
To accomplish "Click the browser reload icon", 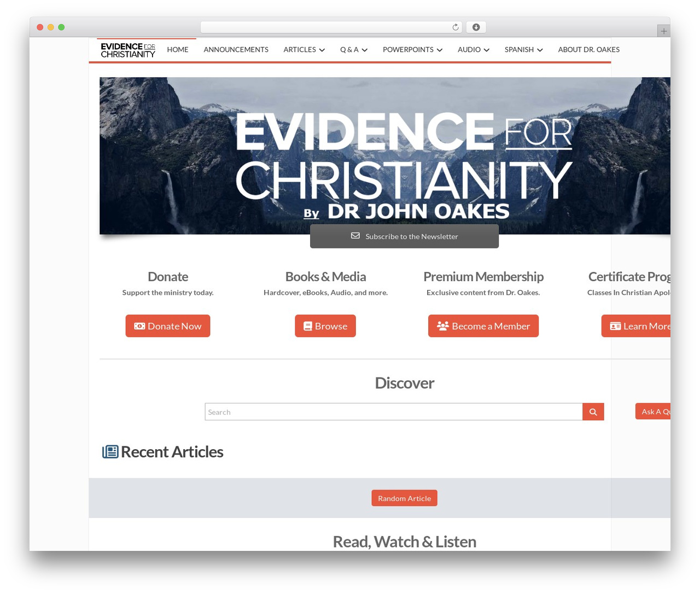I will point(456,27).
